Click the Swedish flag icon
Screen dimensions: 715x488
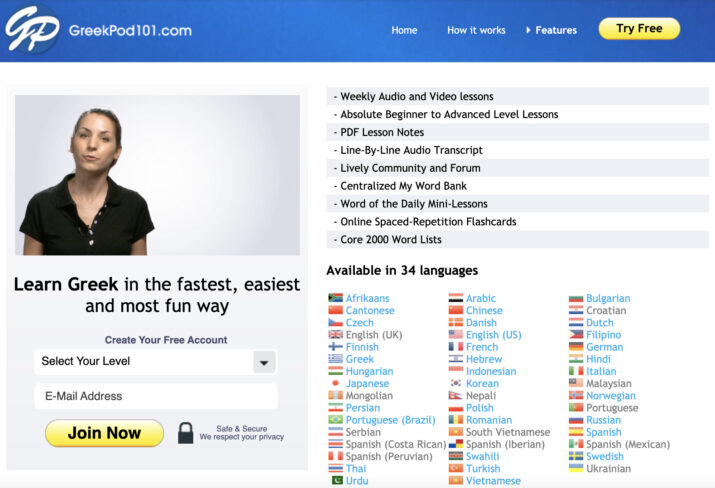point(576,456)
